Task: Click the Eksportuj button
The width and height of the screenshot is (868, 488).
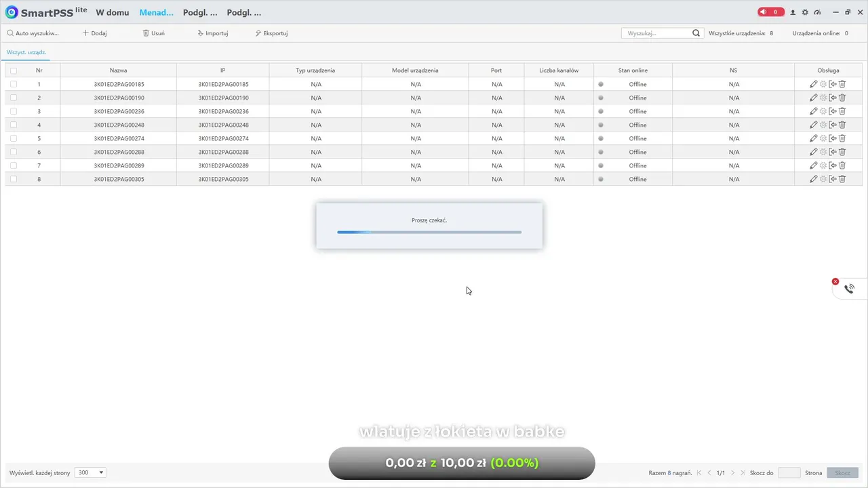Action: (x=271, y=33)
